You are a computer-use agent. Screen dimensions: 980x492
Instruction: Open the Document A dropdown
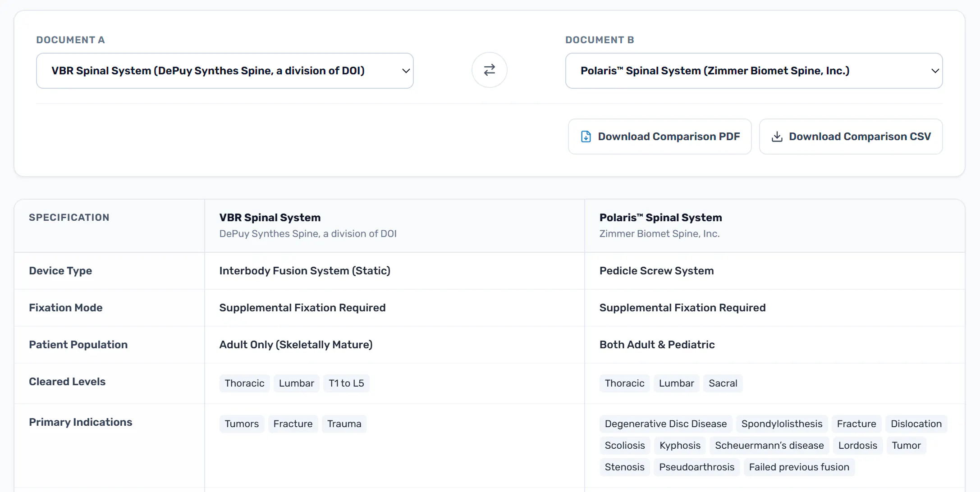pos(225,71)
